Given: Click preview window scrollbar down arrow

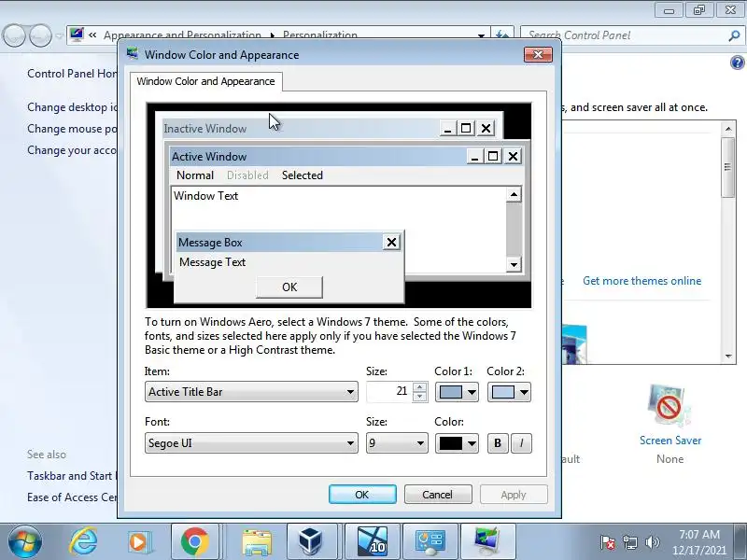Looking at the screenshot, I should click(514, 264).
